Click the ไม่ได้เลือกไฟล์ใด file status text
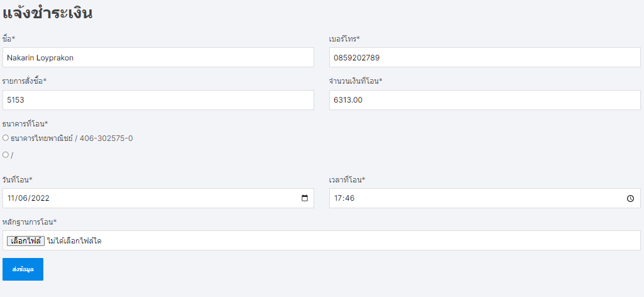This screenshot has height=297, width=644. [x=74, y=241]
